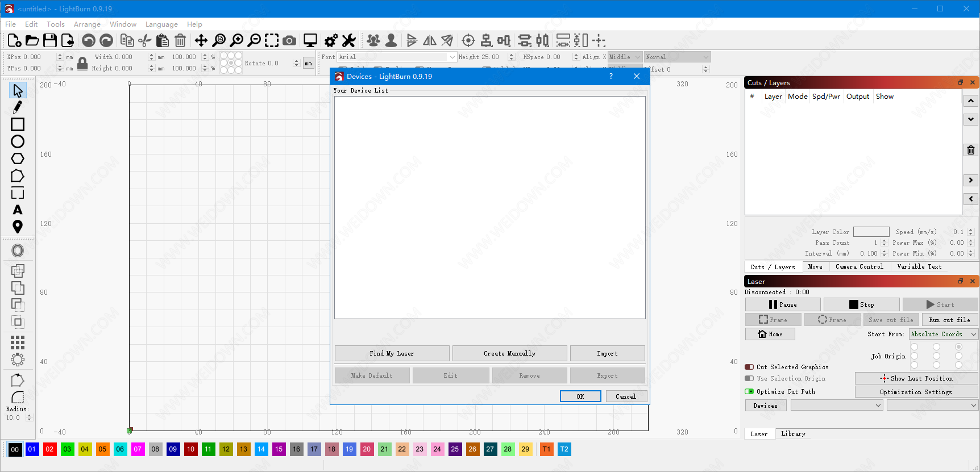980x472 pixels.
Task: Choose the Ellipse tool
Action: 18,141
